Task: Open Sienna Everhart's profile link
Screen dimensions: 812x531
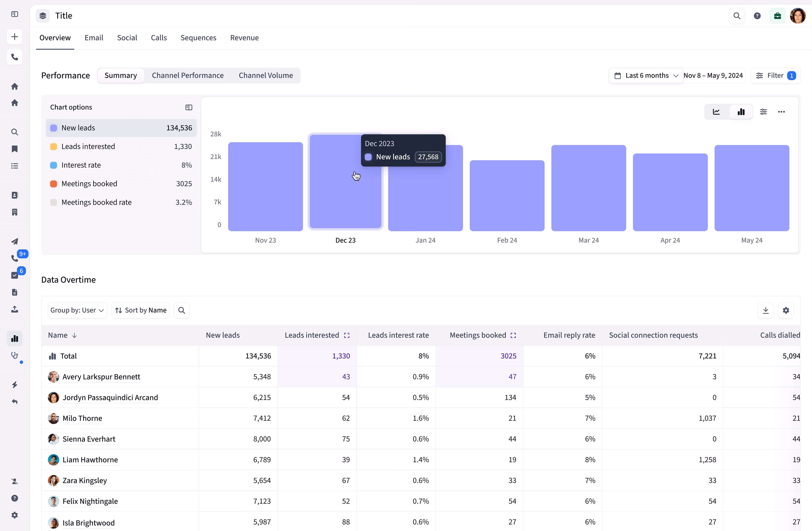Action: tap(89, 439)
